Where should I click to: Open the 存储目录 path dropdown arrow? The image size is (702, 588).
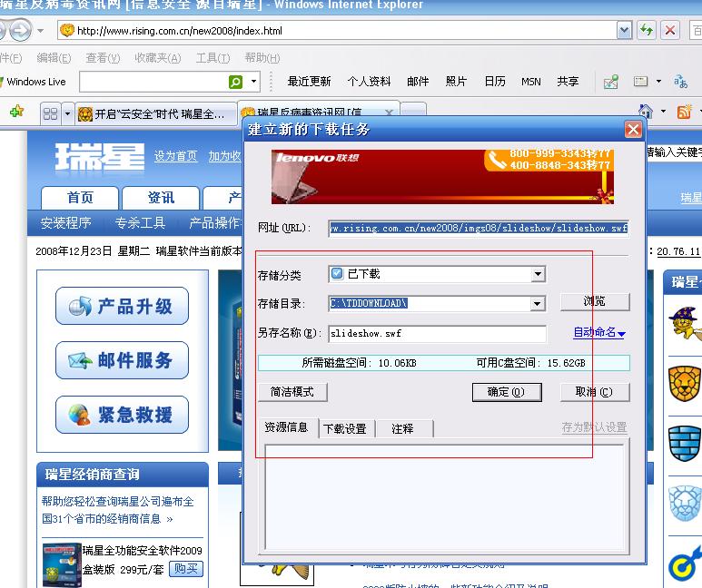[538, 304]
